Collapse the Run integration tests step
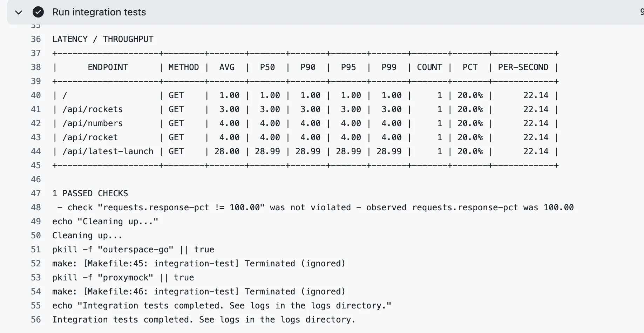Viewport: 644px width, 333px height. [x=19, y=12]
